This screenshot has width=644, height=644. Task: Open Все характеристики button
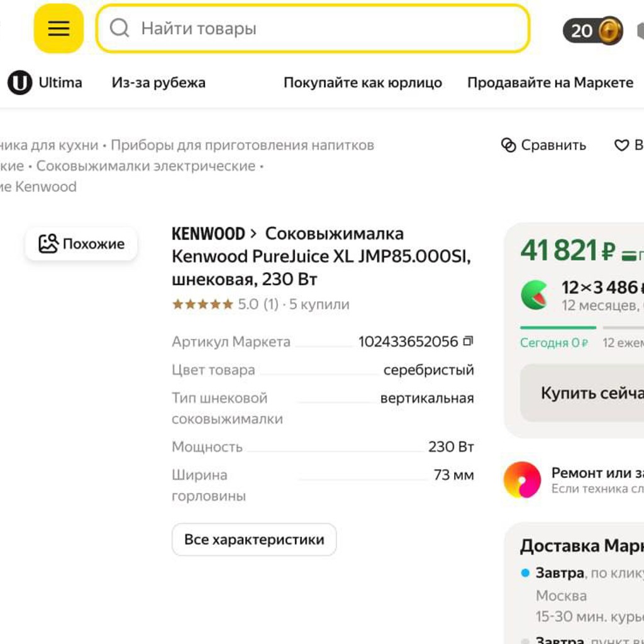254,539
